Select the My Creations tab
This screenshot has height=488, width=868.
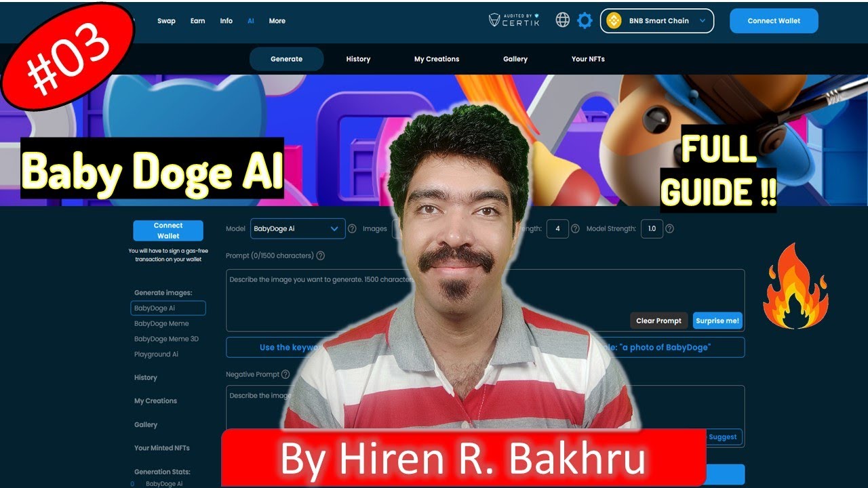(x=437, y=59)
